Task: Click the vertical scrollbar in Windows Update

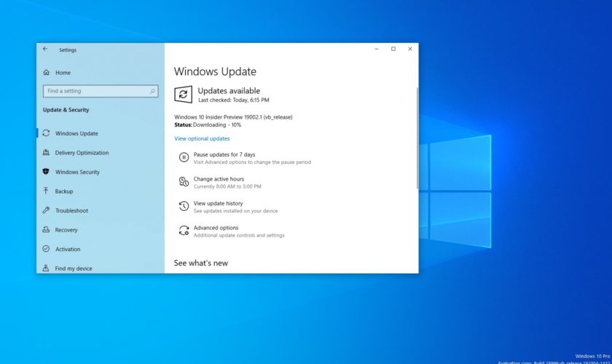Action: (417, 138)
